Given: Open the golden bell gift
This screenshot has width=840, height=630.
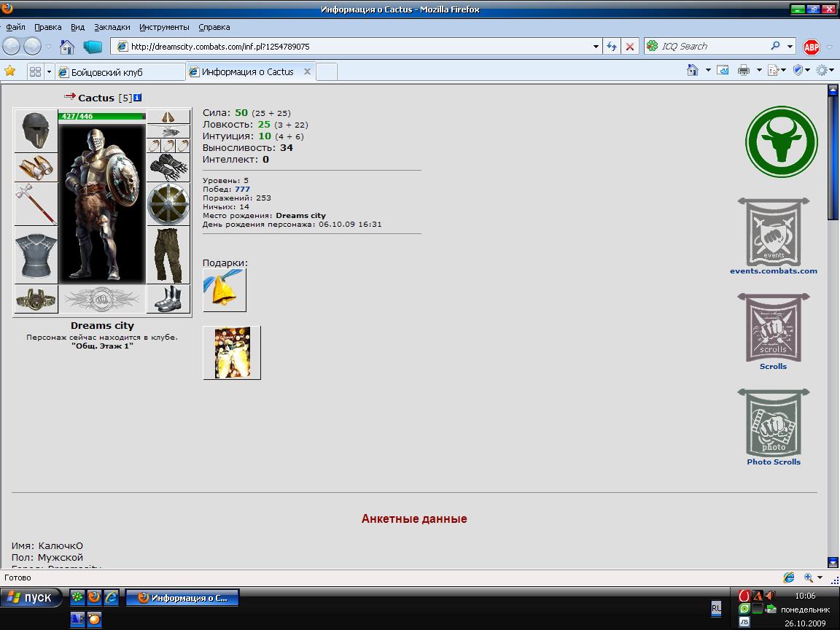Looking at the screenshot, I should (x=225, y=289).
